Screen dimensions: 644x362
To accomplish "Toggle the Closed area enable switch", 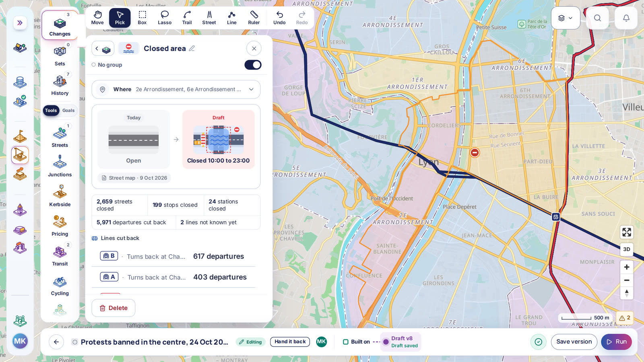I will point(253,65).
